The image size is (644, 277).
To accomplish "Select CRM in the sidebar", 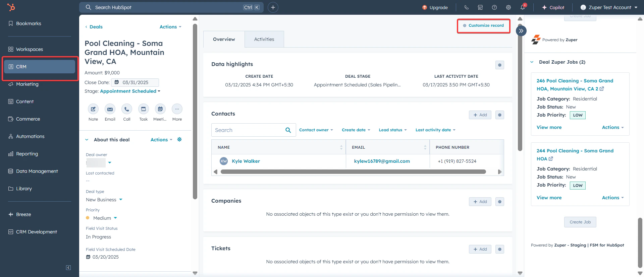I will [x=40, y=67].
